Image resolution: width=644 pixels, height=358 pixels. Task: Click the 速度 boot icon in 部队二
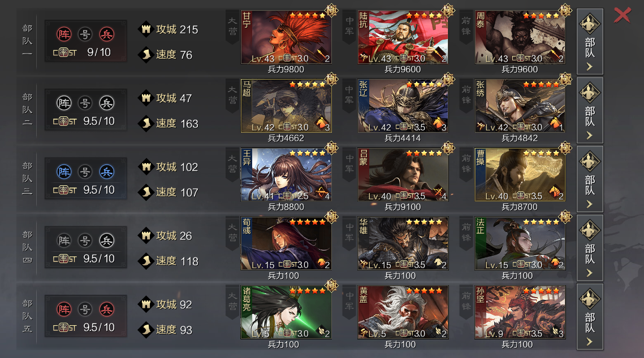146,123
